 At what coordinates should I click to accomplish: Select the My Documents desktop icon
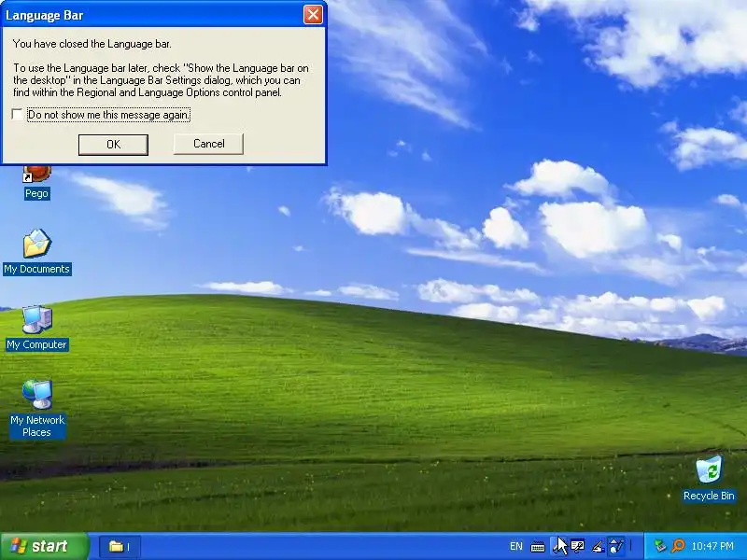tap(36, 252)
